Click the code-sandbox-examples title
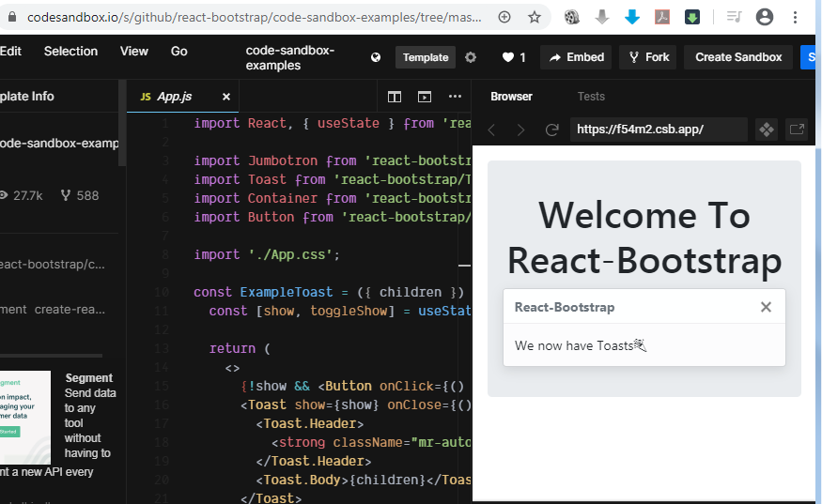822x504 pixels. [x=290, y=57]
